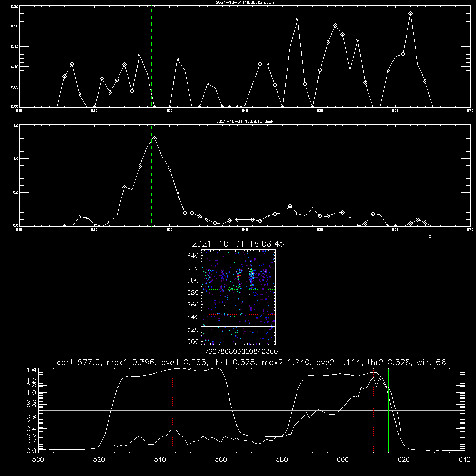Click the 'max2 1.240' value in the stats line
The image size is (476, 476).
[286, 362]
